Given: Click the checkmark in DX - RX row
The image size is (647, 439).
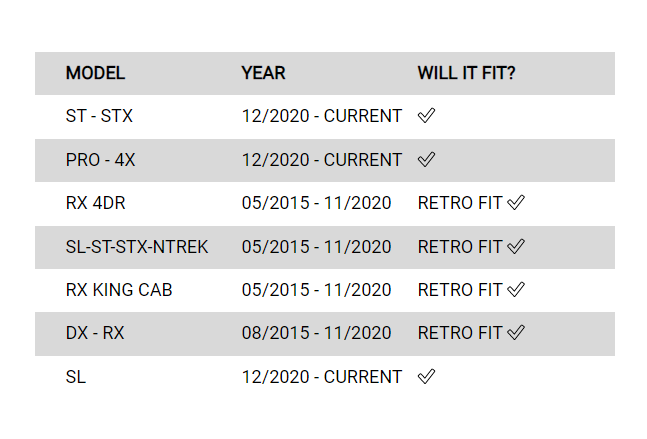Looking at the screenshot, I should coord(516,334).
